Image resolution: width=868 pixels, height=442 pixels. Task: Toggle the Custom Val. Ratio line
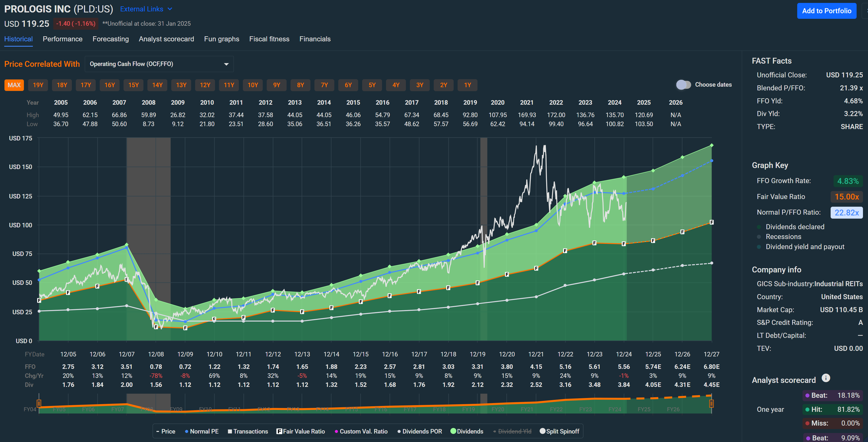pos(361,431)
